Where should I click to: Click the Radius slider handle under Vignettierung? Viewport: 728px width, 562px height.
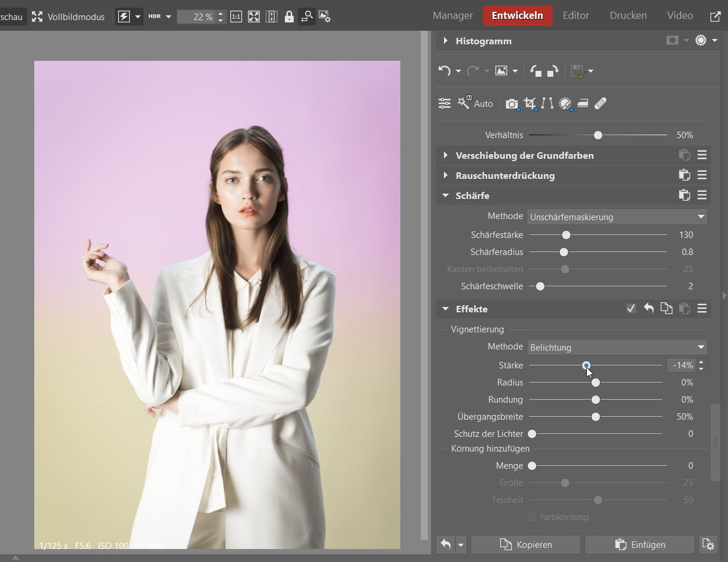[596, 383]
